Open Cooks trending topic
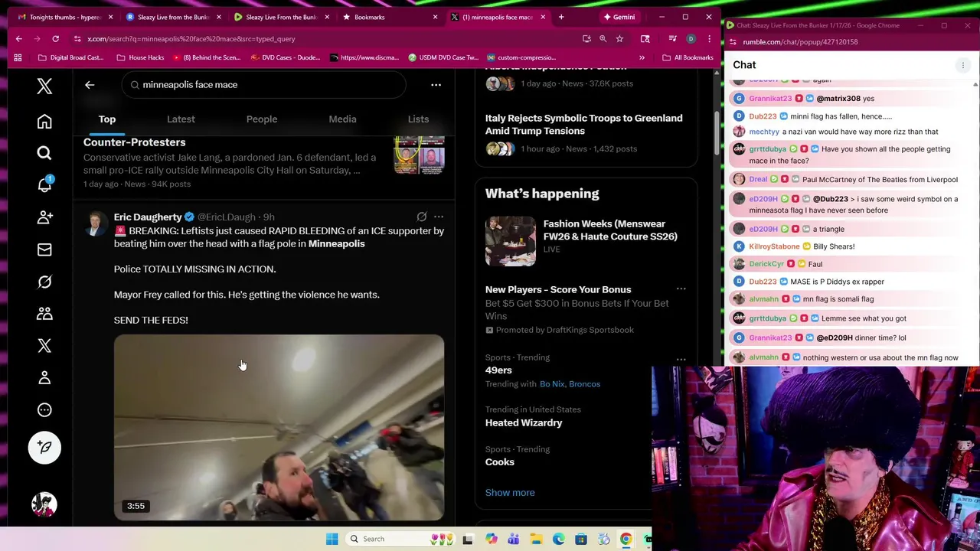 coord(499,462)
